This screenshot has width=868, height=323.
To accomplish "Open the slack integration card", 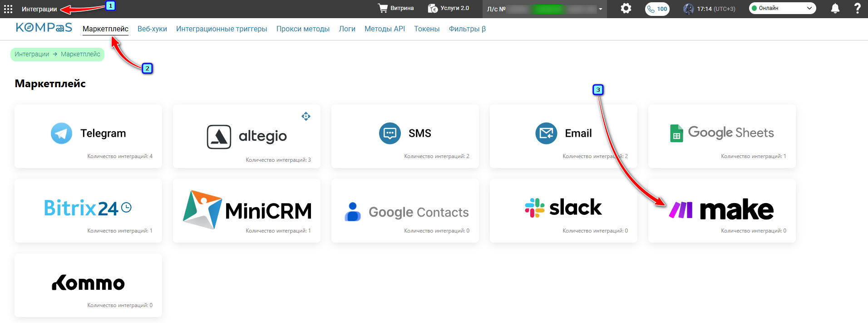I will click(563, 211).
